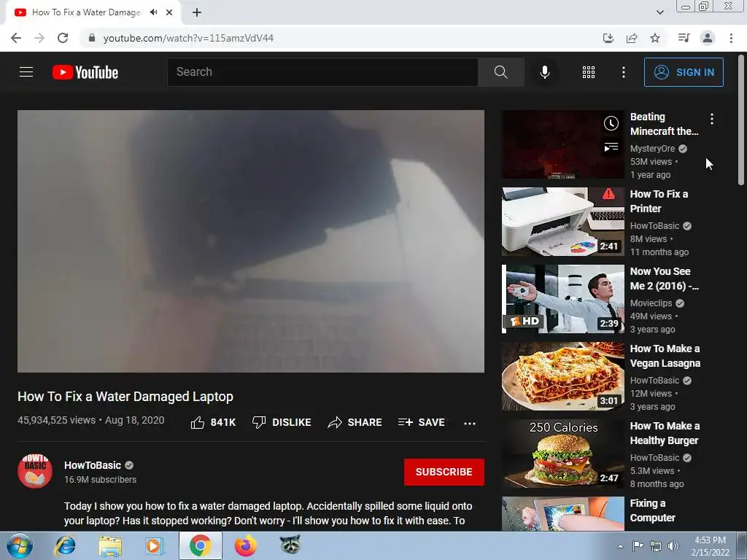Share the video using SHARE button
Screen dimensions: 747x560
pos(355,422)
